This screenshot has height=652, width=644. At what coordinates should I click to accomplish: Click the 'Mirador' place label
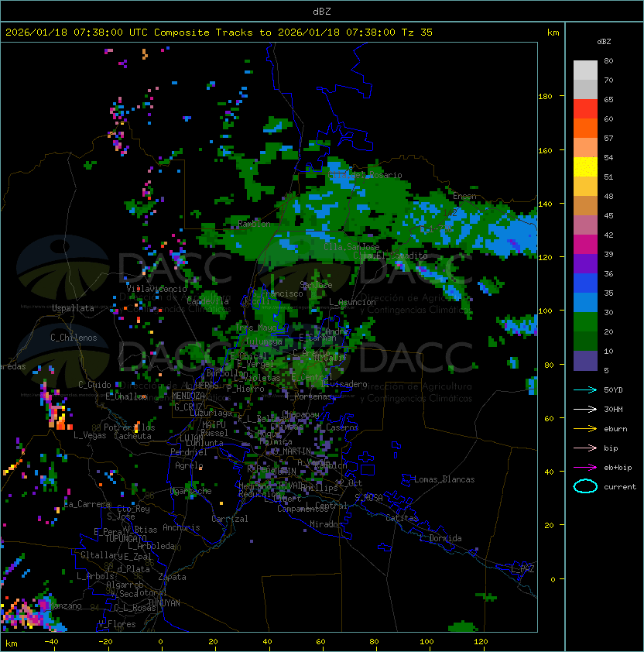coord(326,524)
